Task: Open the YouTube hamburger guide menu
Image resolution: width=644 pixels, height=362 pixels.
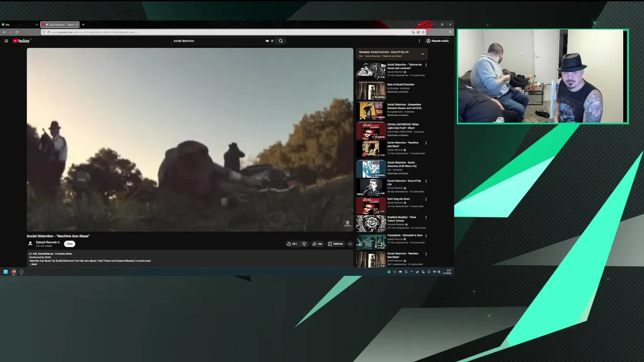Action: point(6,41)
